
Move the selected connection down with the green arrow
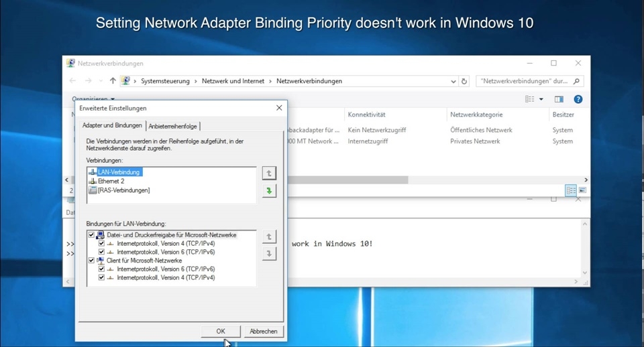[x=269, y=191]
